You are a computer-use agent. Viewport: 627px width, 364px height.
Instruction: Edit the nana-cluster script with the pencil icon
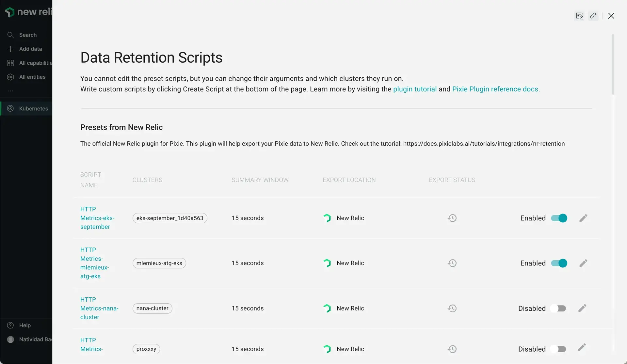pyautogui.click(x=582, y=308)
